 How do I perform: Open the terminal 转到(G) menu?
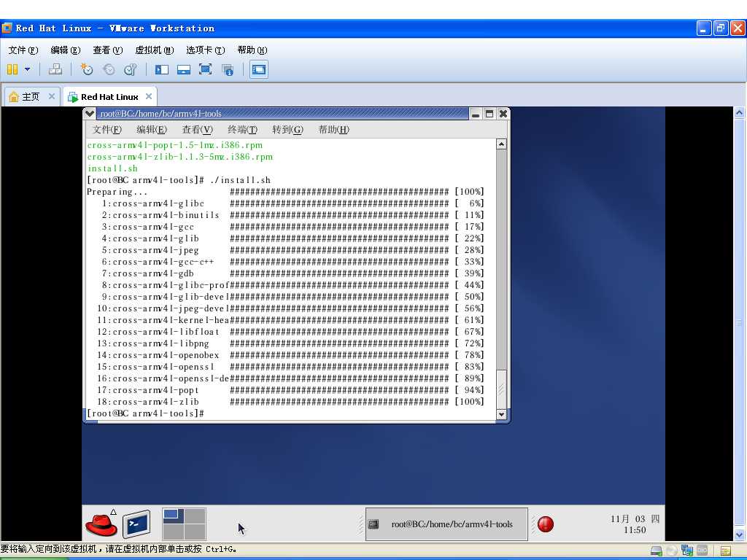pos(287,130)
